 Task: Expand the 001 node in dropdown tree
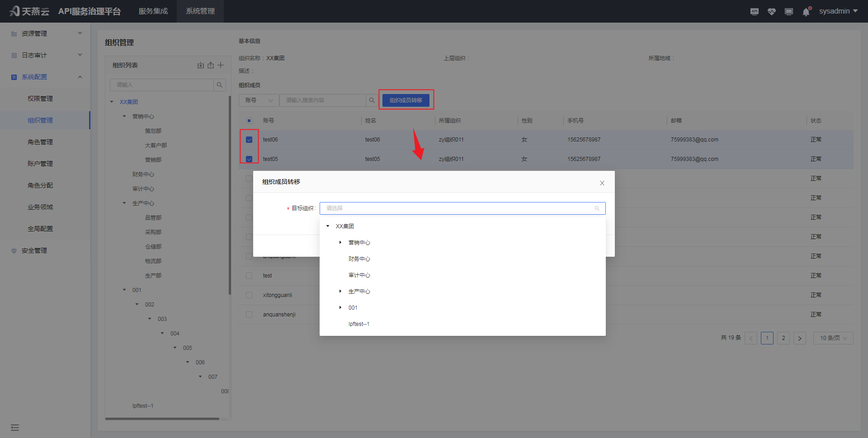coord(340,308)
